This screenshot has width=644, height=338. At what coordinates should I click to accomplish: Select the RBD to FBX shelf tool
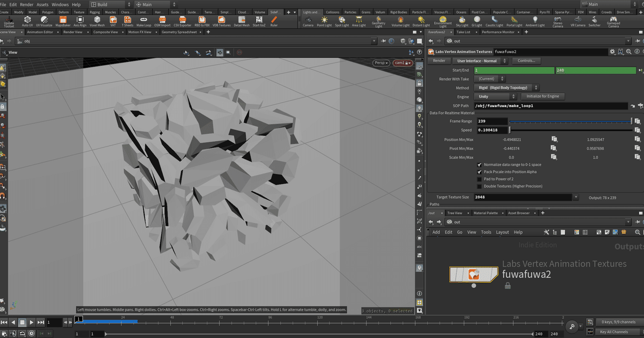click(x=202, y=21)
